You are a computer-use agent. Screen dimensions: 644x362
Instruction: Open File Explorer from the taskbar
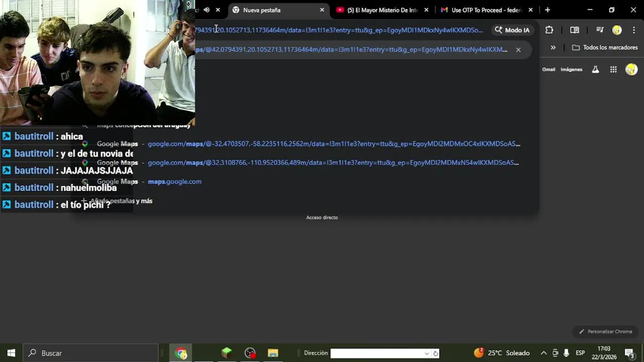(273, 353)
